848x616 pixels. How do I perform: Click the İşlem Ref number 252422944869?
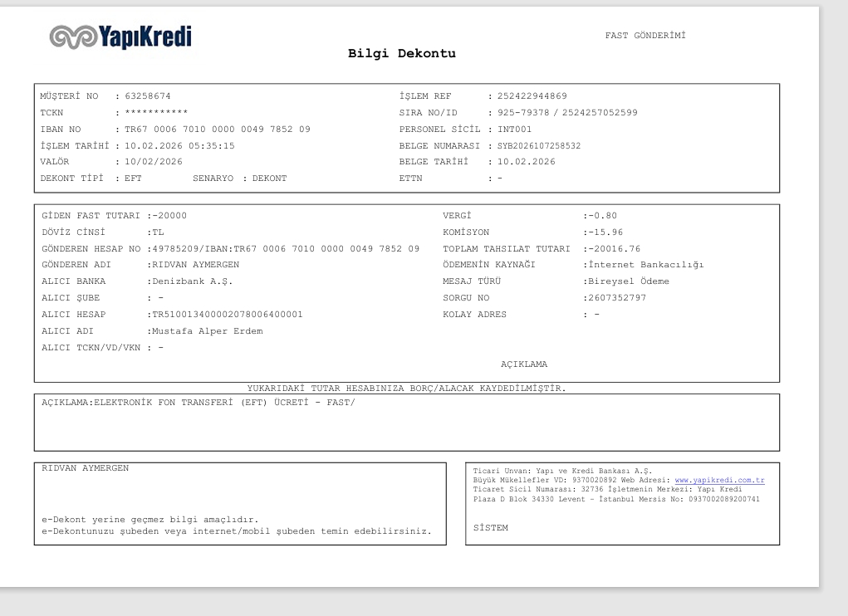tap(532, 95)
